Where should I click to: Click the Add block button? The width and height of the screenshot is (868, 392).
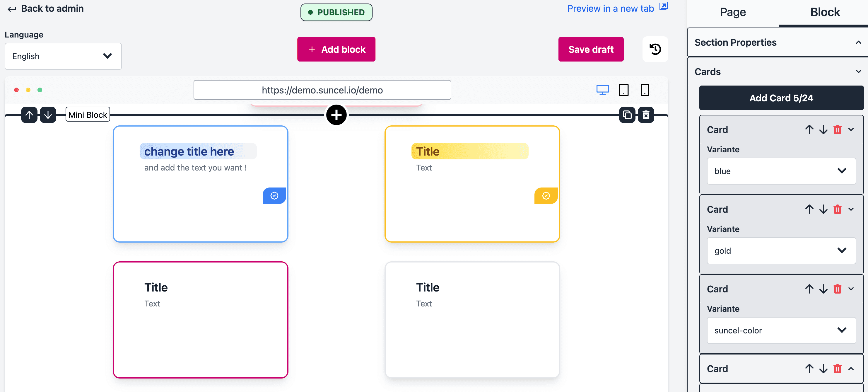pos(336,49)
